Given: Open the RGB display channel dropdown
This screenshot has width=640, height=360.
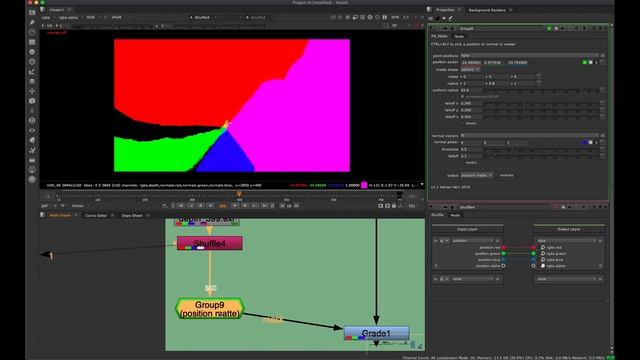Looking at the screenshot, I should 92,18.
